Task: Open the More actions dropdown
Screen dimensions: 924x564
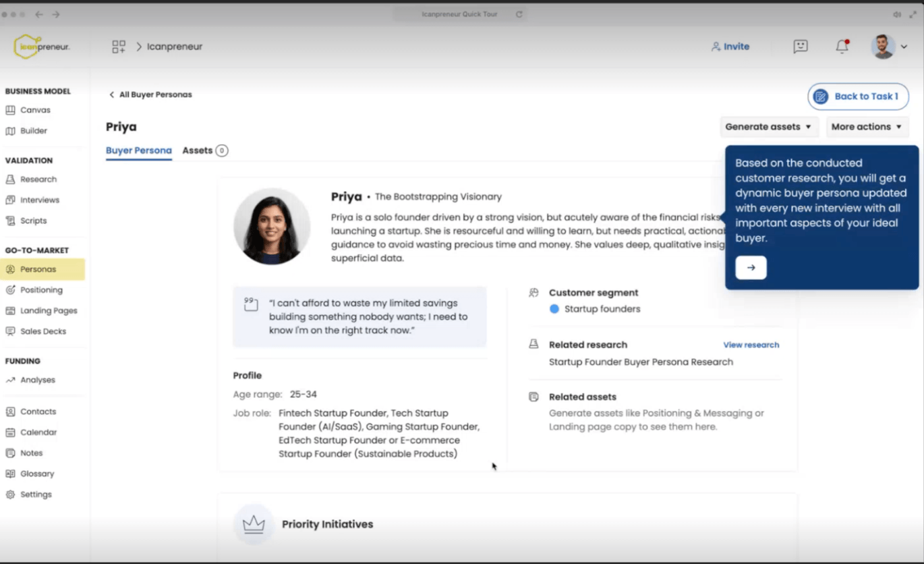Action: click(867, 127)
